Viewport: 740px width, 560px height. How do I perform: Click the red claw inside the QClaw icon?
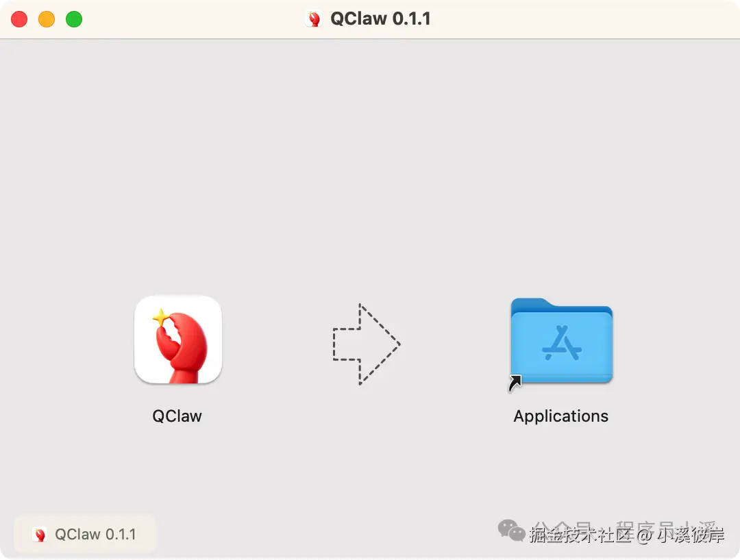click(182, 348)
